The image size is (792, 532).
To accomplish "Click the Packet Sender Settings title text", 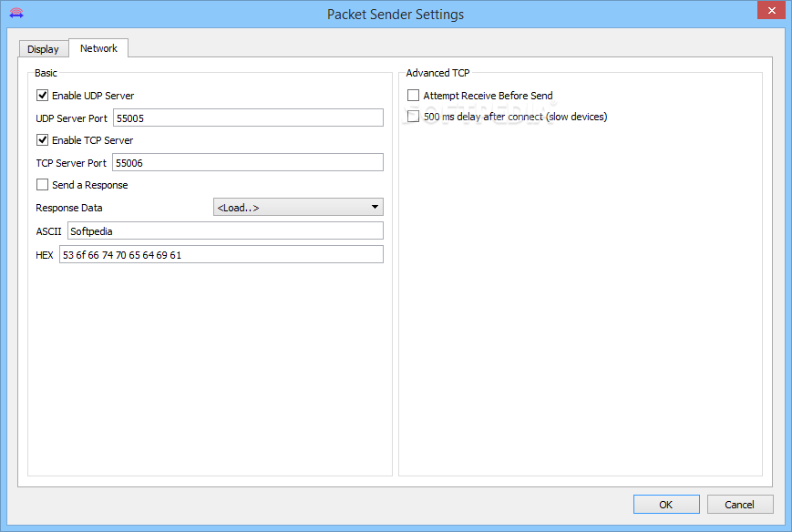I will coord(396,15).
